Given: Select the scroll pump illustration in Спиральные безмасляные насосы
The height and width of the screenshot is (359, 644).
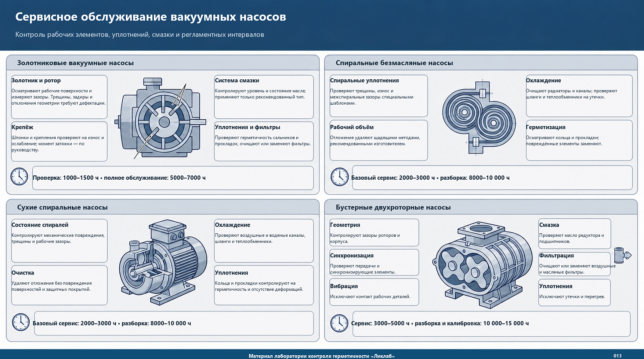Looking at the screenshot, I should pyautogui.click(x=479, y=117).
